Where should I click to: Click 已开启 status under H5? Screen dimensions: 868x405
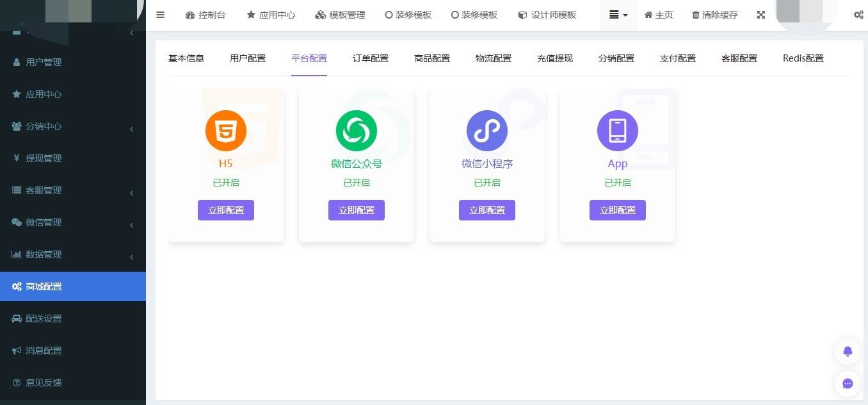click(x=226, y=183)
